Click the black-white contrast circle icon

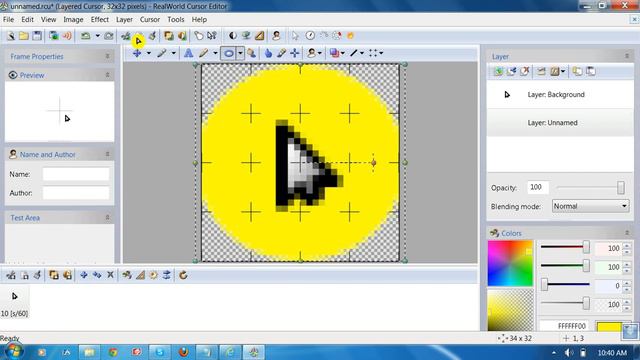(233, 36)
